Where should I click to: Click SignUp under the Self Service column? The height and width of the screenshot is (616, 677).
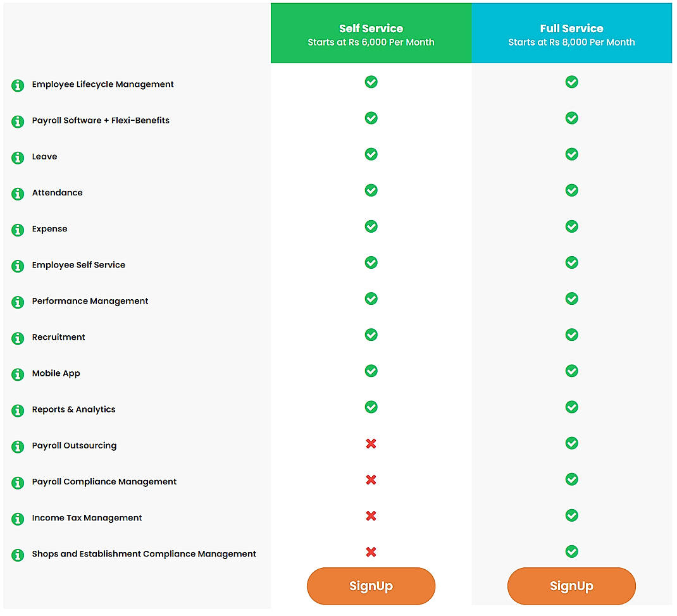[x=371, y=586]
